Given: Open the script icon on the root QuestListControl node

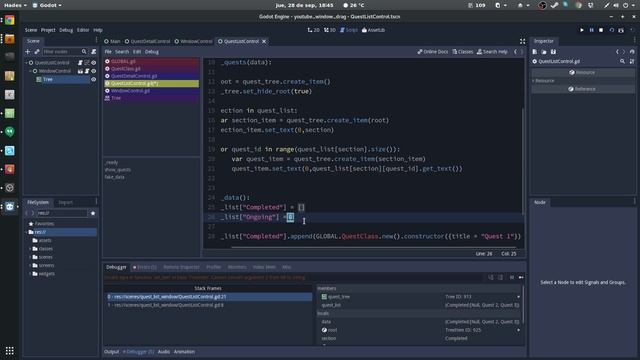Looking at the screenshot, I should pyautogui.click(x=80, y=63).
